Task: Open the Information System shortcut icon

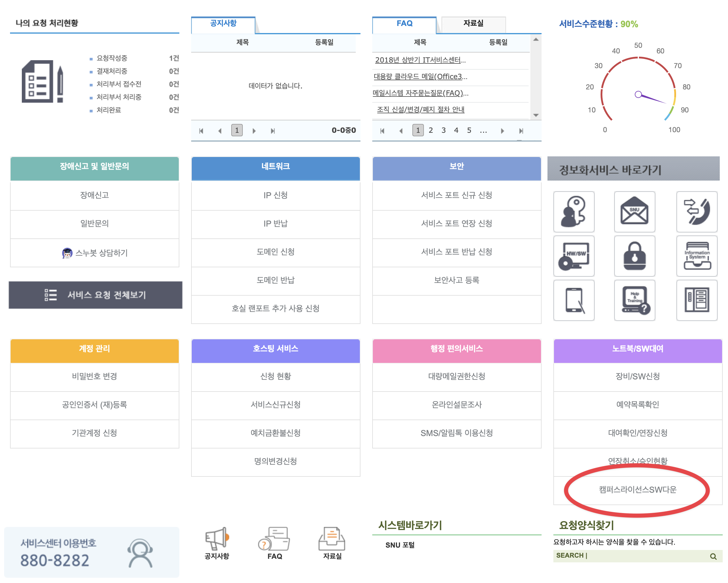Action: tap(697, 256)
